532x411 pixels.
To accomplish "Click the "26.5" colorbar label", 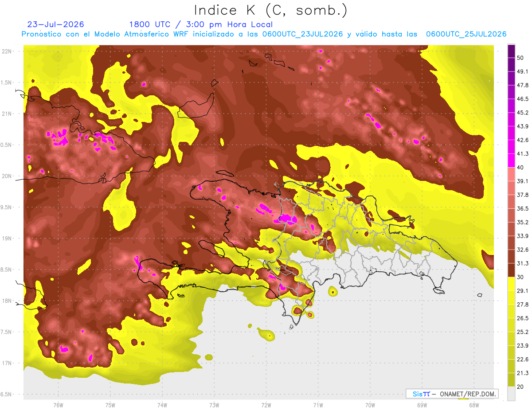I will click(x=523, y=318).
